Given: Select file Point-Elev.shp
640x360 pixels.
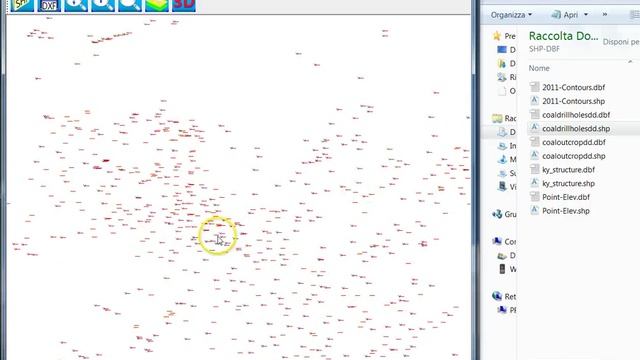Looking at the screenshot, I should point(566,211).
